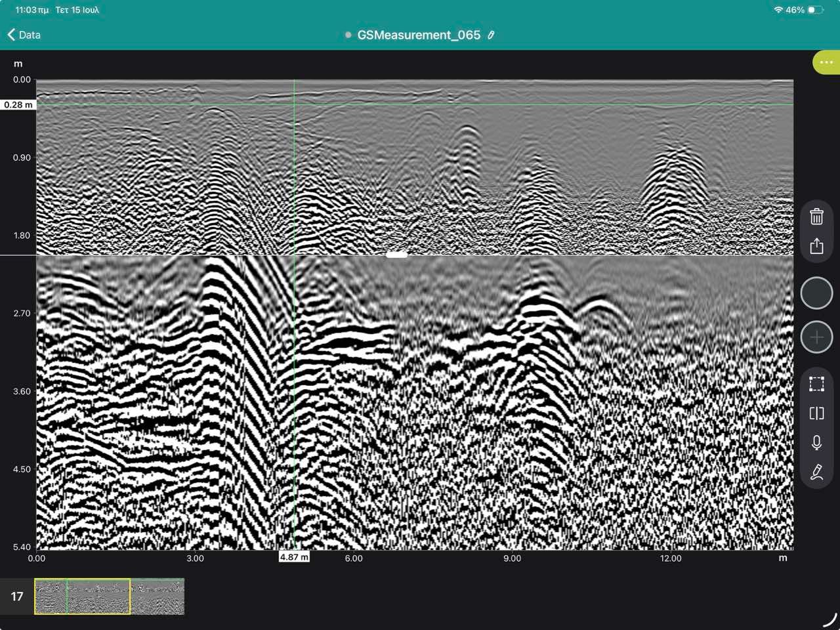Screen dimensions: 840x630
Task: Select the dashed rectangle selection tool
Action: (816, 384)
